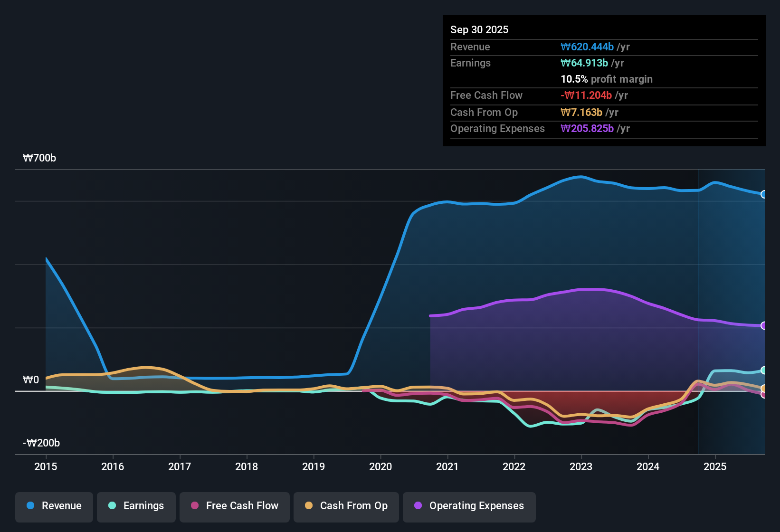Click the teal Earnings dot icon
The width and height of the screenshot is (780, 532).
pos(112,506)
